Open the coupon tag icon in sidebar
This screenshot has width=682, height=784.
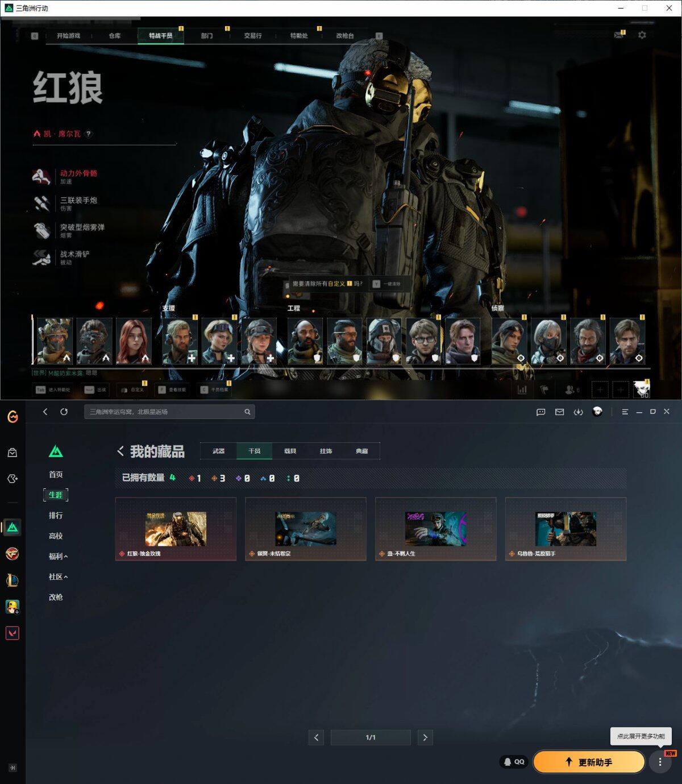13,479
